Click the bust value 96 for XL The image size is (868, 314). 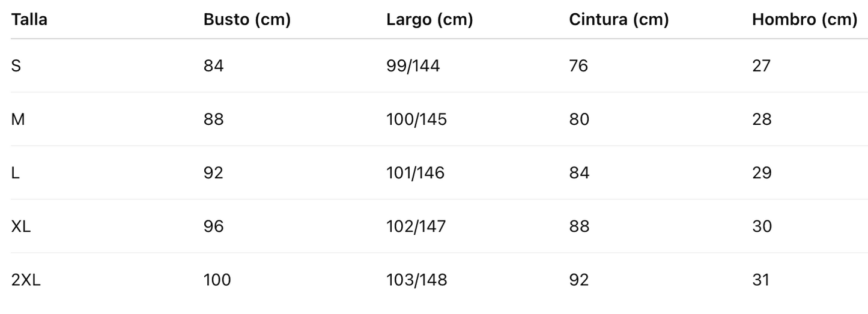[214, 226]
